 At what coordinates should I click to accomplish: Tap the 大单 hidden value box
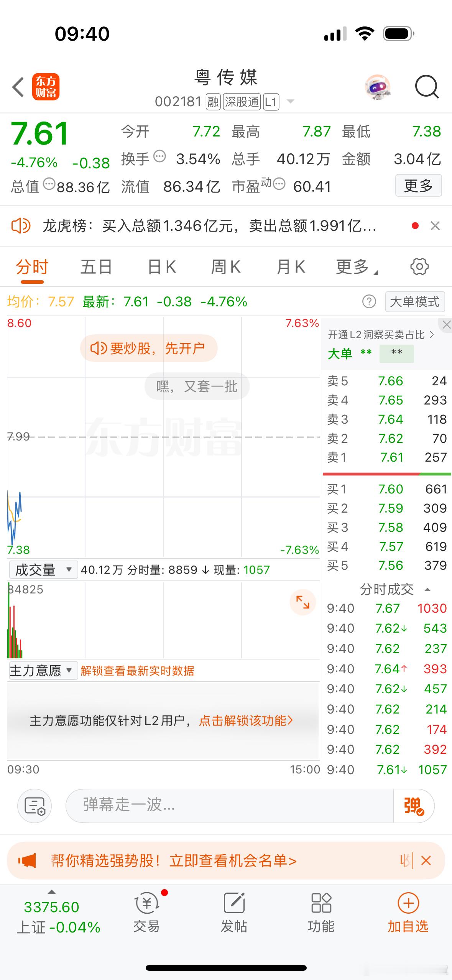pos(396,353)
